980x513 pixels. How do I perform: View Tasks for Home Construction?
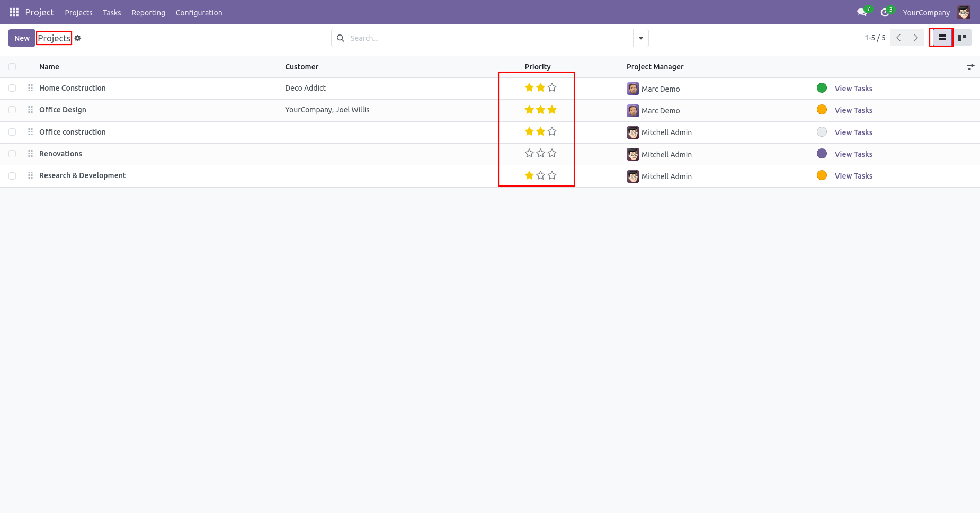tap(853, 89)
